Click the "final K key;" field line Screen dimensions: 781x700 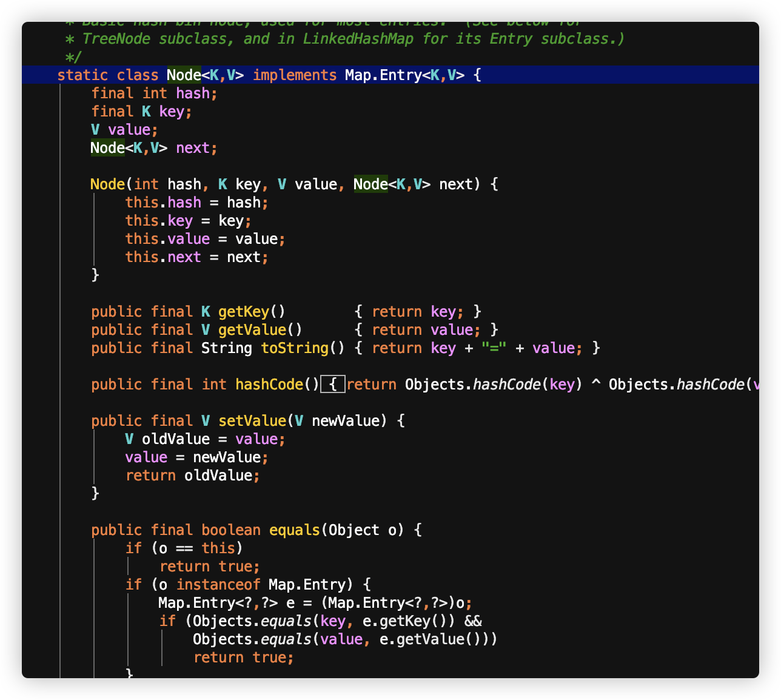(x=141, y=111)
